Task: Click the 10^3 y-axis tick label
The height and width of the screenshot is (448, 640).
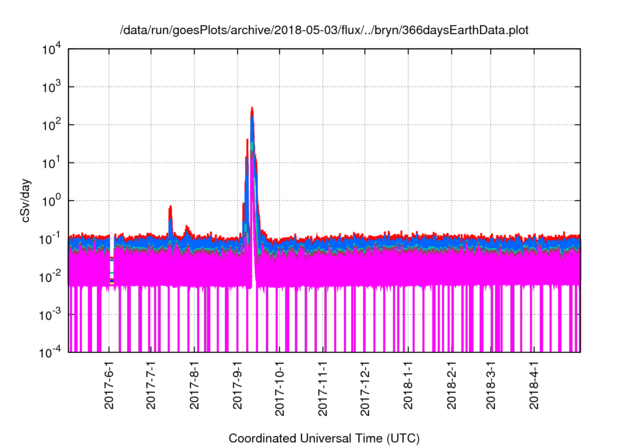Action: 51,87
